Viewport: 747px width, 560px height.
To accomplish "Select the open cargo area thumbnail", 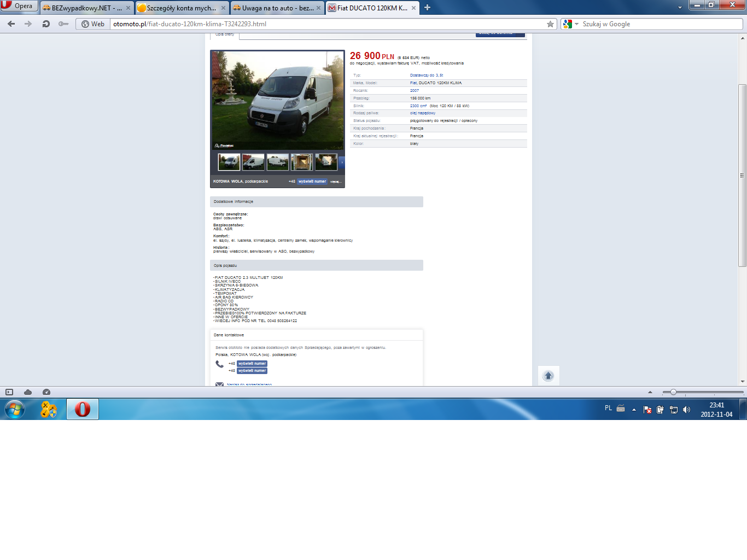I will point(302,162).
